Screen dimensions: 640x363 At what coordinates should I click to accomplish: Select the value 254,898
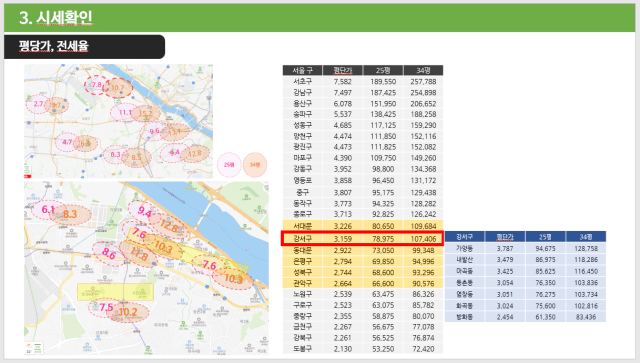(x=423, y=93)
